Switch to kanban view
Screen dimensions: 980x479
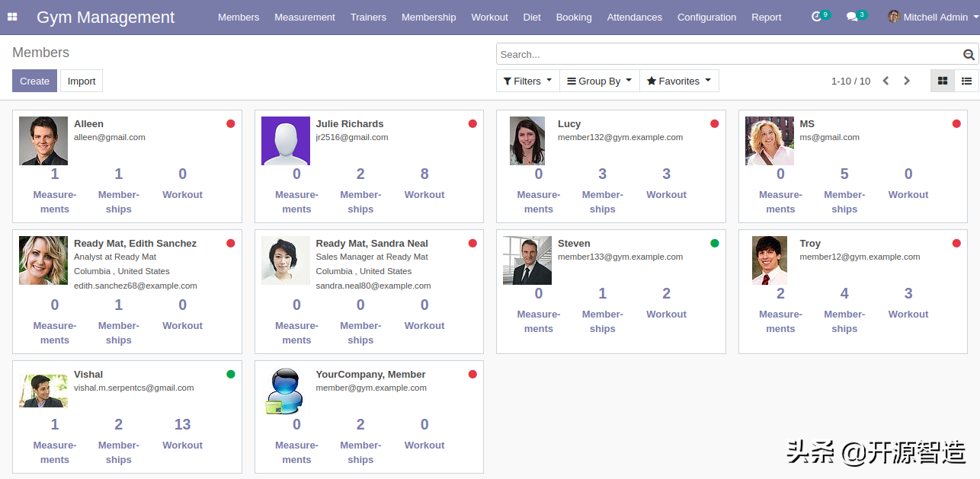(943, 81)
